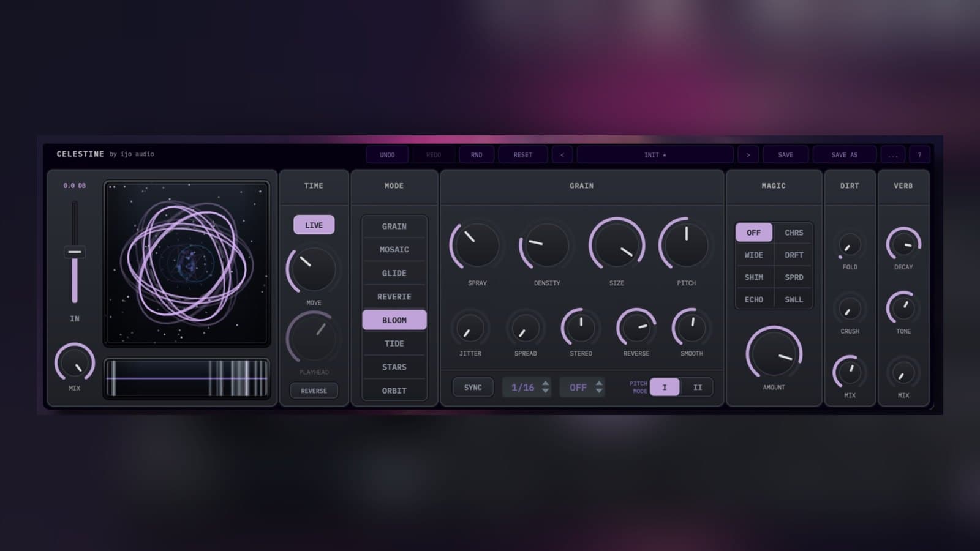The image size is (980, 551).
Task: Choose ORBIT mode
Action: click(x=394, y=391)
